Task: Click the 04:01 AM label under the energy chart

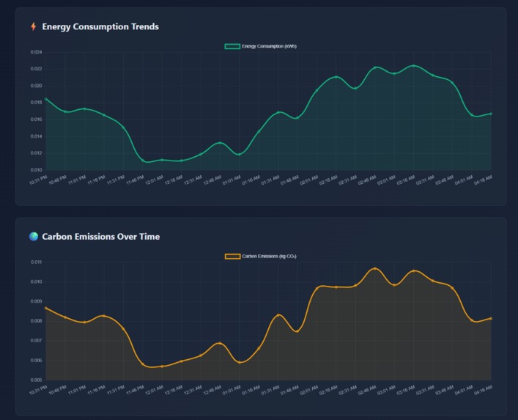Action: click(x=464, y=180)
